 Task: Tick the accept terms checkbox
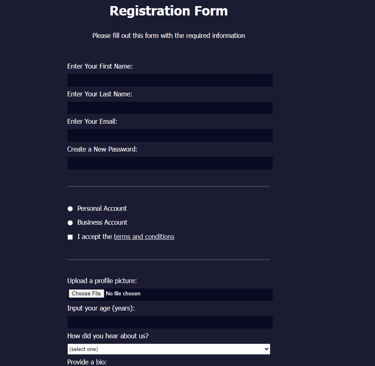(x=70, y=237)
